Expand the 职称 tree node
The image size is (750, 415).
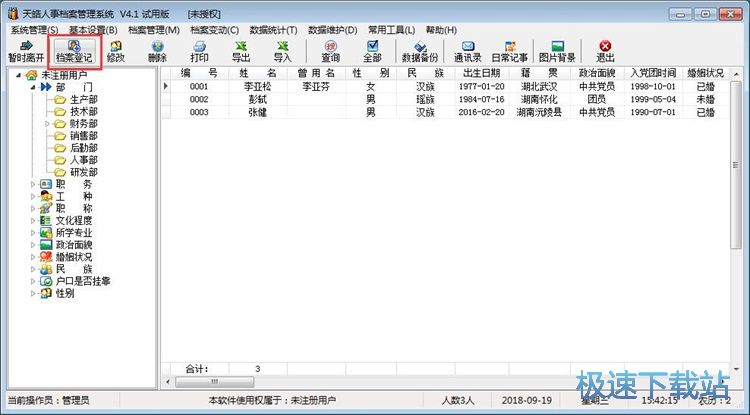point(33,208)
